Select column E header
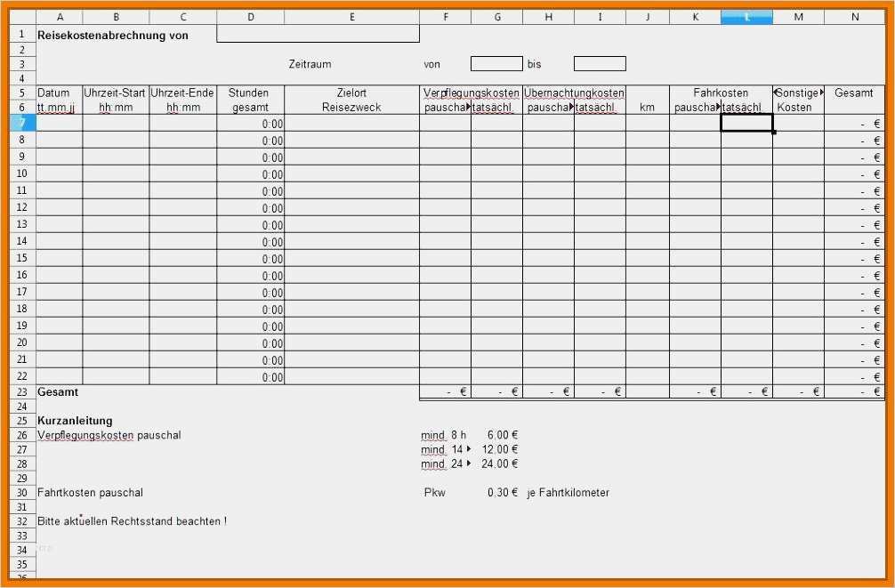Viewport: 895px width, 588px height. pos(351,17)
